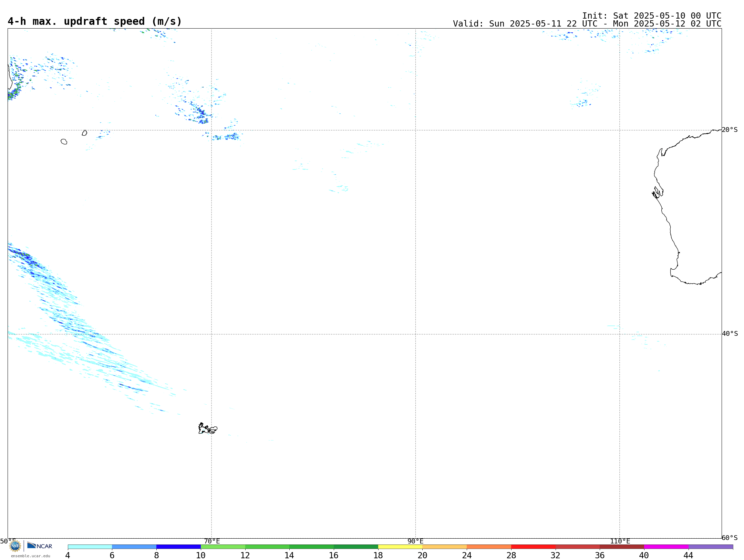
Task: Pick the light orange 20–24 color swatch
Action: click(x=445, y=547)
